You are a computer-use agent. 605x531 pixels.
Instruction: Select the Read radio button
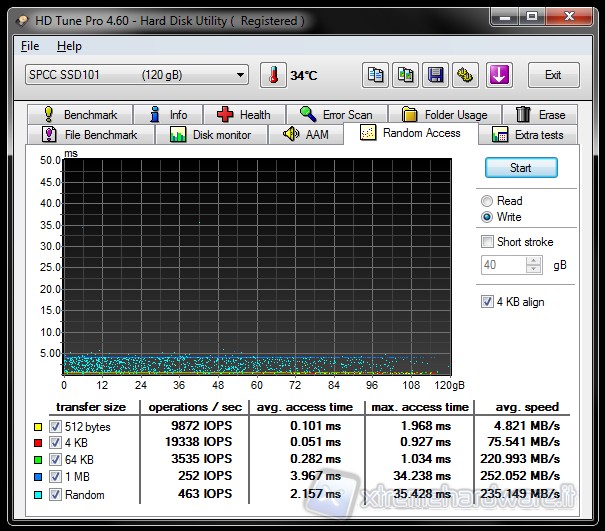(487, 201)
